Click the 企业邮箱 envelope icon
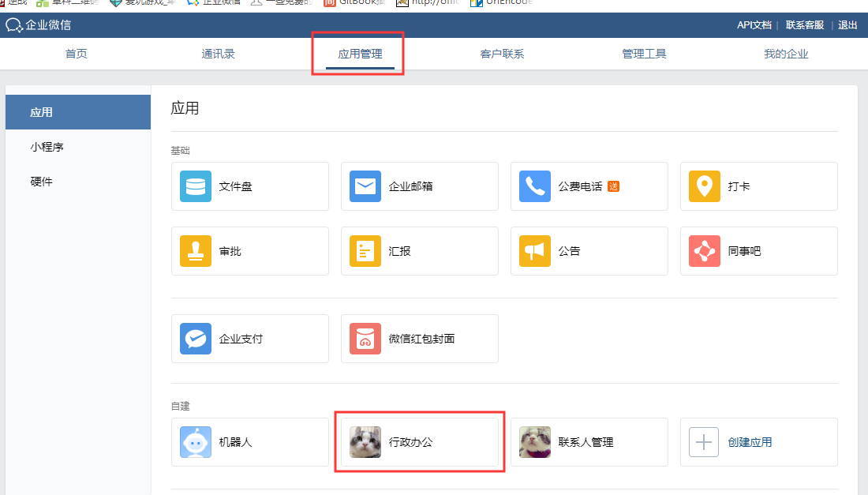Viewport: 868px width, 495px height. pos(365,186)
